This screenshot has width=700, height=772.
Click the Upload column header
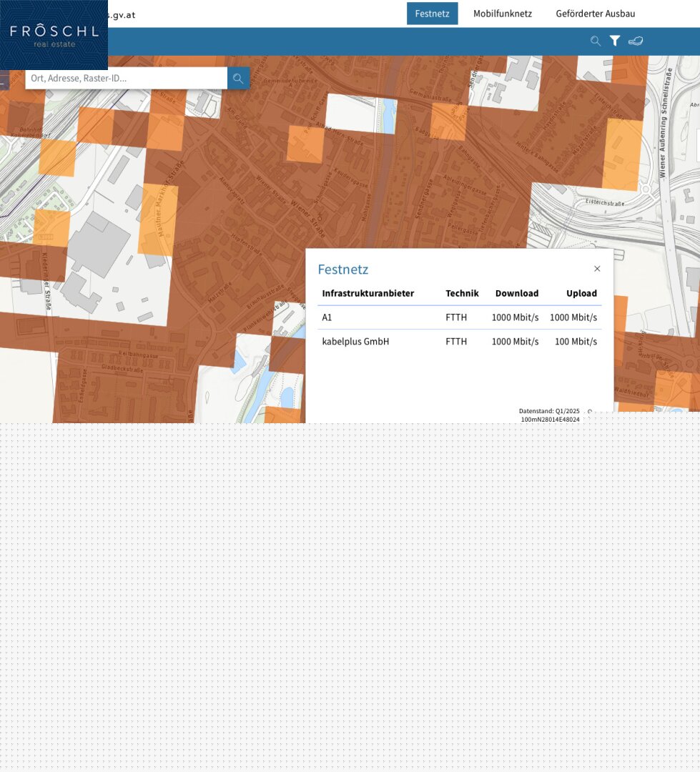581,293
